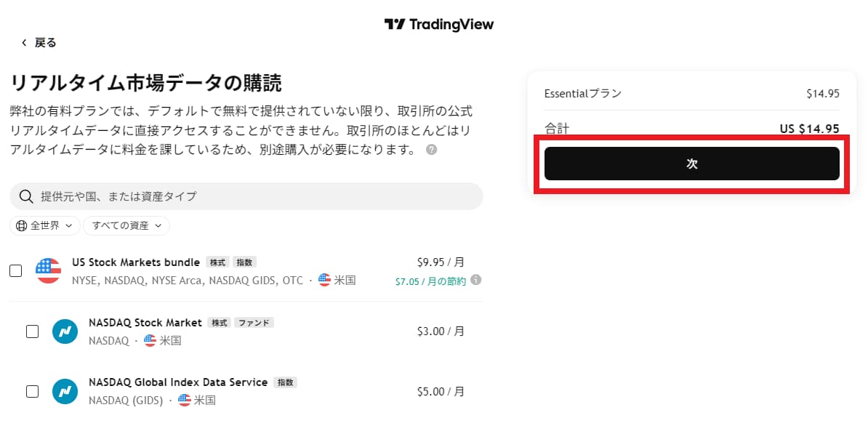Click the ファンド tag on NASDAQ Stock Market
Image resolution: width=868 pixels, height=426 pixels.
click(254, 323)
